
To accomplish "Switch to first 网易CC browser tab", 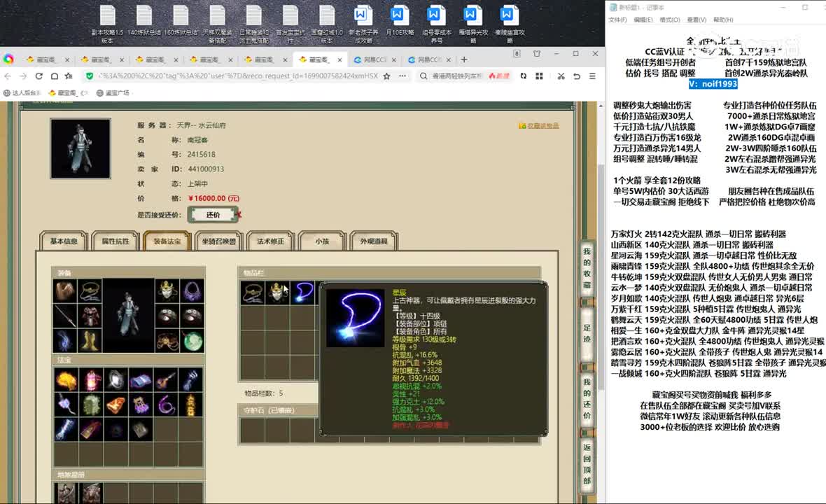I will pyautogui.click(x=374, y=59).
